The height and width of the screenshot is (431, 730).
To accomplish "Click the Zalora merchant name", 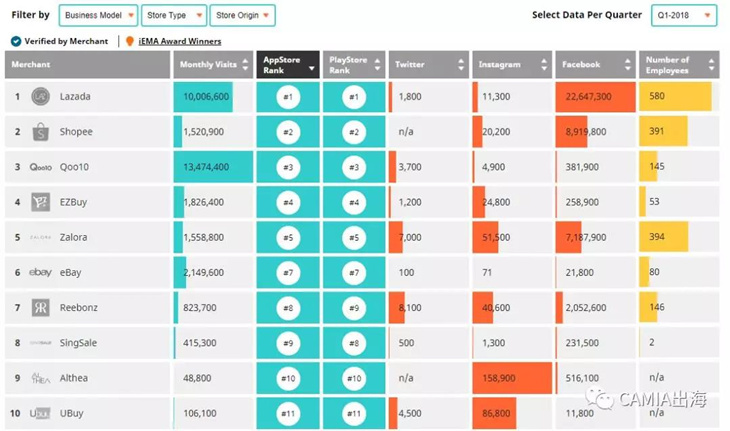I will 73,237.
